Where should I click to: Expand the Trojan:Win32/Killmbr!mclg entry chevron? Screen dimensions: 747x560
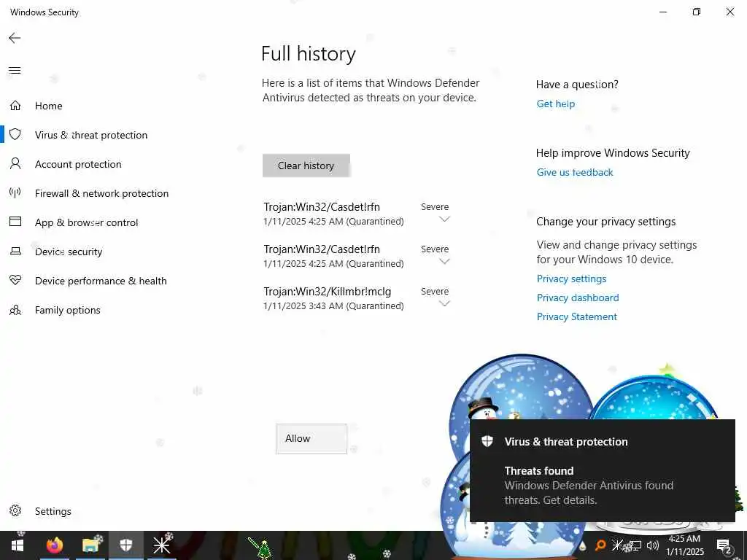(444, 303)
